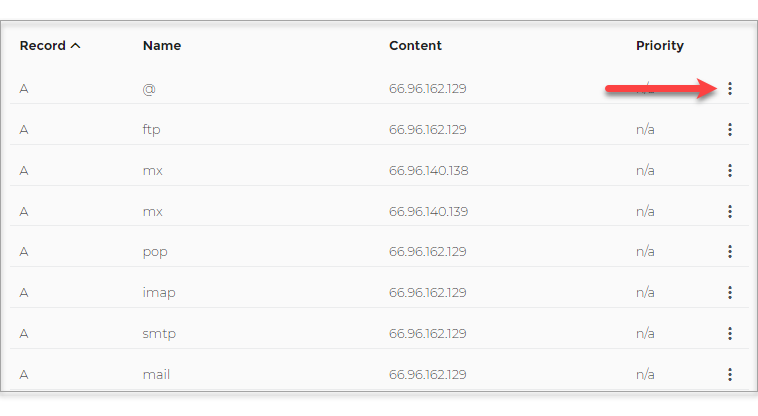The width and height of the screenshot is (758, 416).
Task: Click record type A in imap row
Action: pyautogui.click(x=24, y=292)
